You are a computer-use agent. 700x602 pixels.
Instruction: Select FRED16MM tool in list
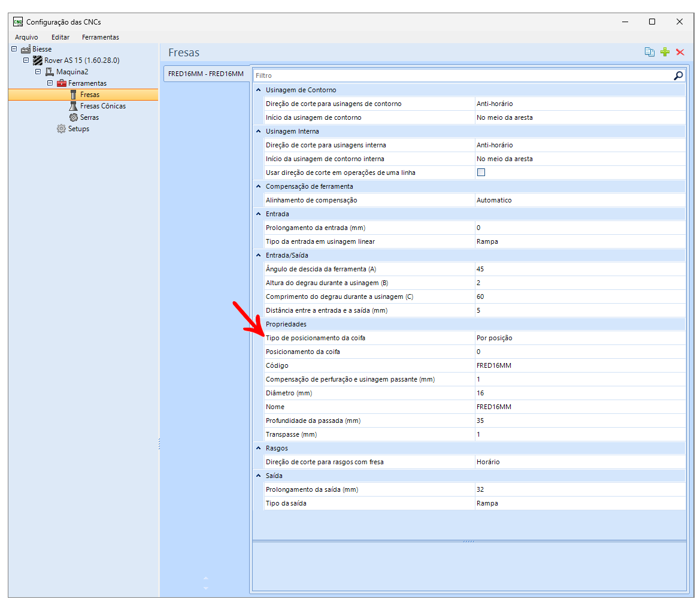pyautogui.click(x=205, y=74)
